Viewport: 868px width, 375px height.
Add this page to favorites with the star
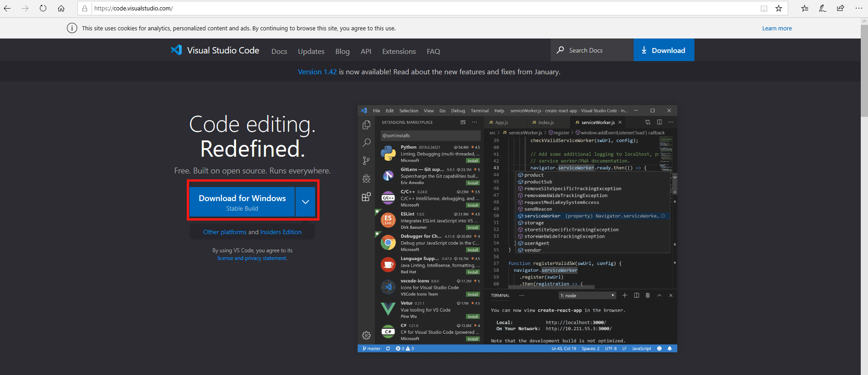coord(779,8)
